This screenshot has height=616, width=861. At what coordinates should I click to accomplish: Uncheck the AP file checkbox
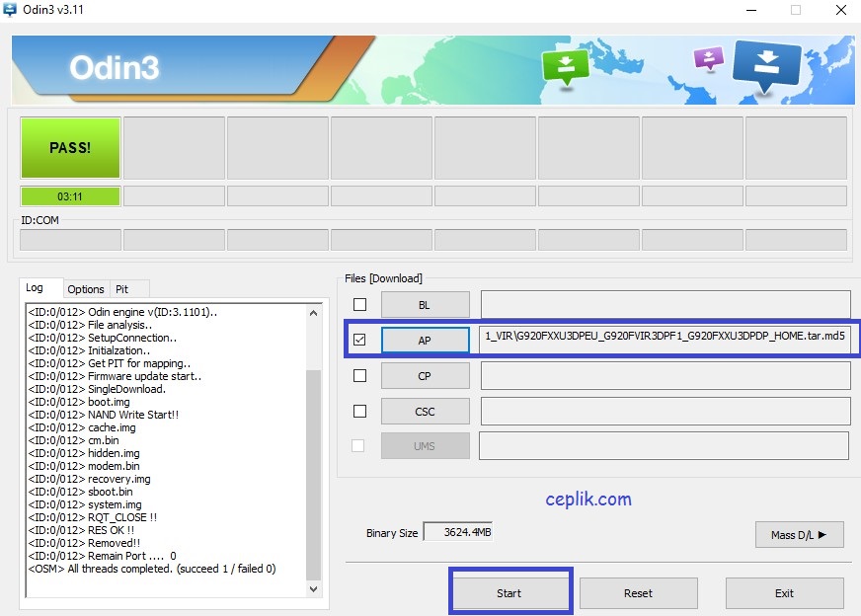click(x=359, y=340)
